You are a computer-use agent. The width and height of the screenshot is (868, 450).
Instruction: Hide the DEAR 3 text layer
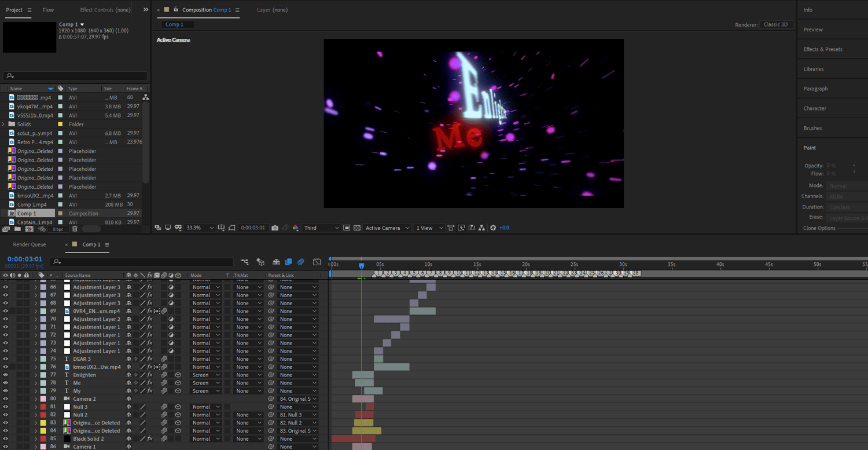(6, 359)
